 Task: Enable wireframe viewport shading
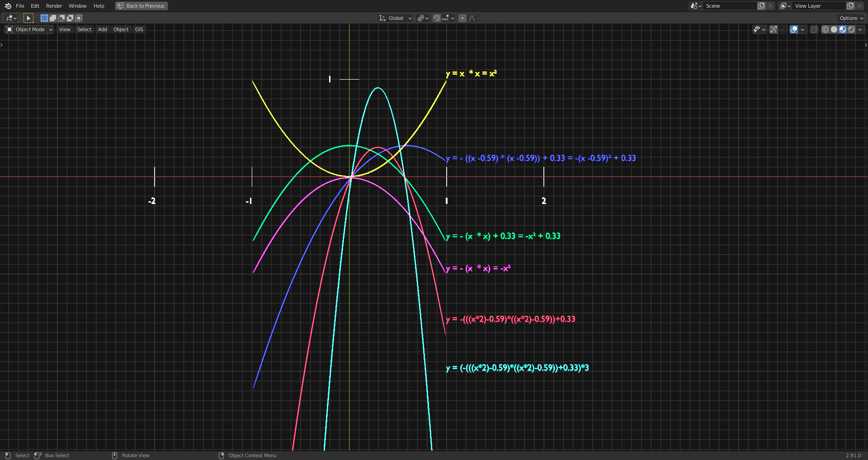tap(825, 29)
